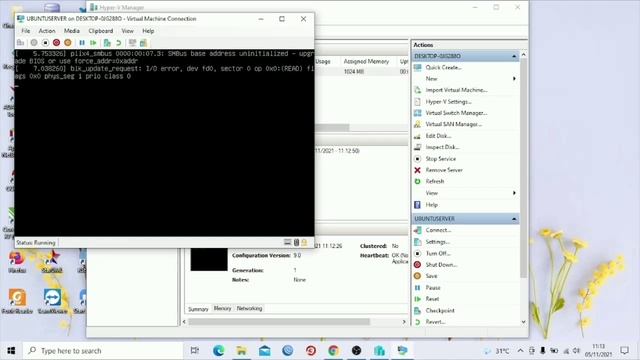640x360 pixels.
Task: Click the keyboard icon in VM status bar
Action: pyautogui.click(x=287, y=242)
